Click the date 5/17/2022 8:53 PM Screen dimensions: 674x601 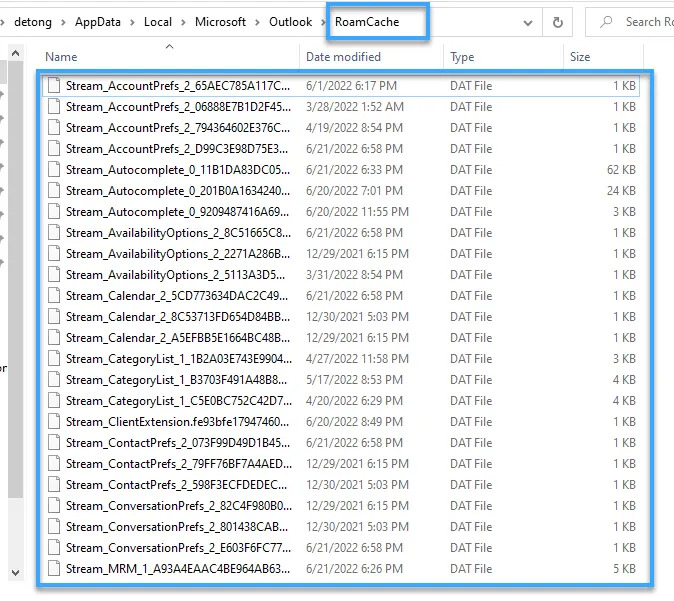[x=354, y=380]
